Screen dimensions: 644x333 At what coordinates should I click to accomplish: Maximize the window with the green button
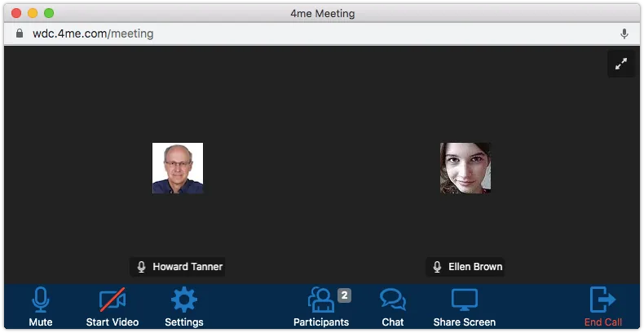point(49,13)
